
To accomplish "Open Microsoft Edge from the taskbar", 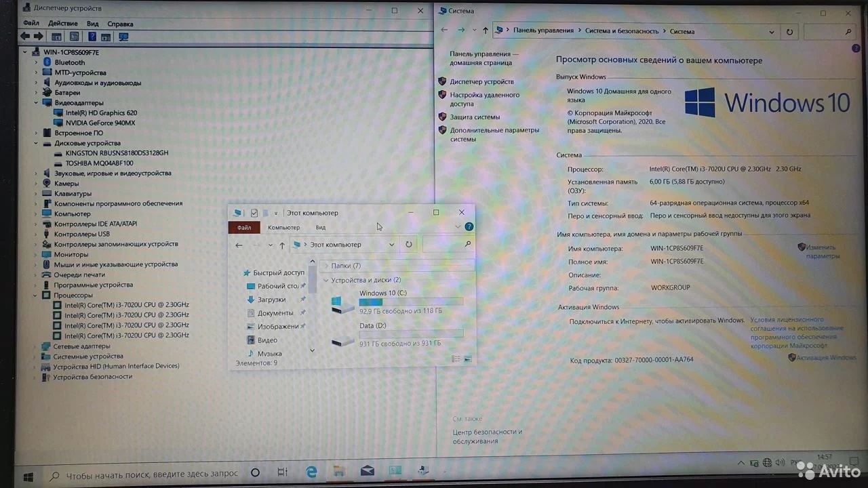I will tap(311, 472).
